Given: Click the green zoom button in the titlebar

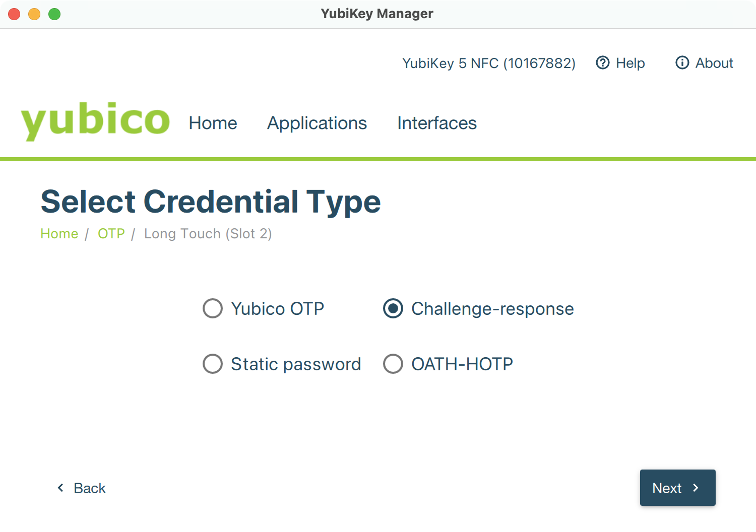Looking at the screenshot, I should [54, 14].
